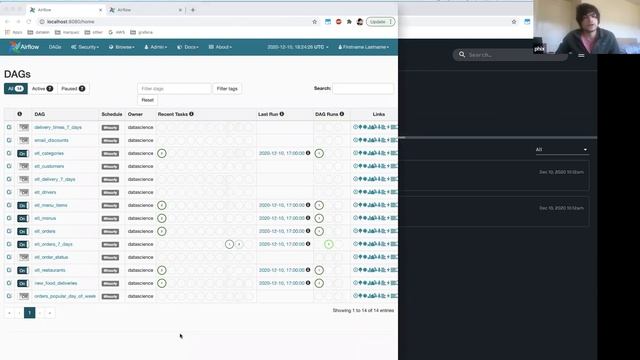The width and height of the screenshot is (640, 360).
Task: Open green running DAG run circle for etl_orders_7_days
Action: 329,244
